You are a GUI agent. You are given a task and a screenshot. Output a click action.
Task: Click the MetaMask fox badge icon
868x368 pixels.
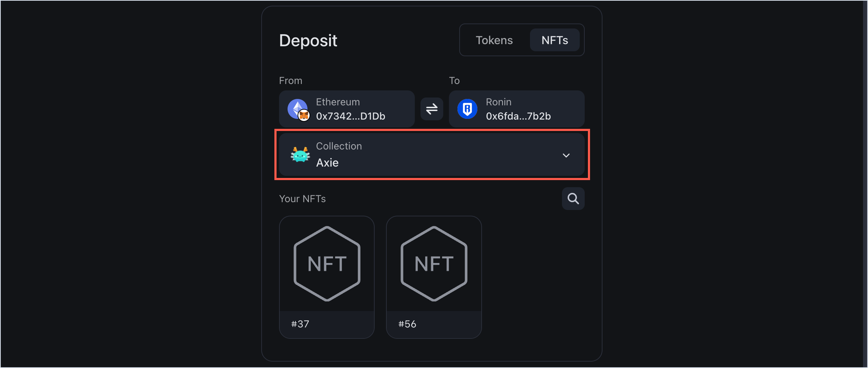304,115
